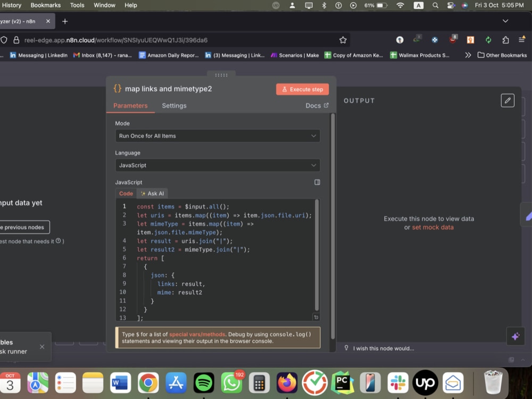The width and height of the screenshot is (532, 399).
Task: Click the purple AI sparkle button
Action: (516, 336)
